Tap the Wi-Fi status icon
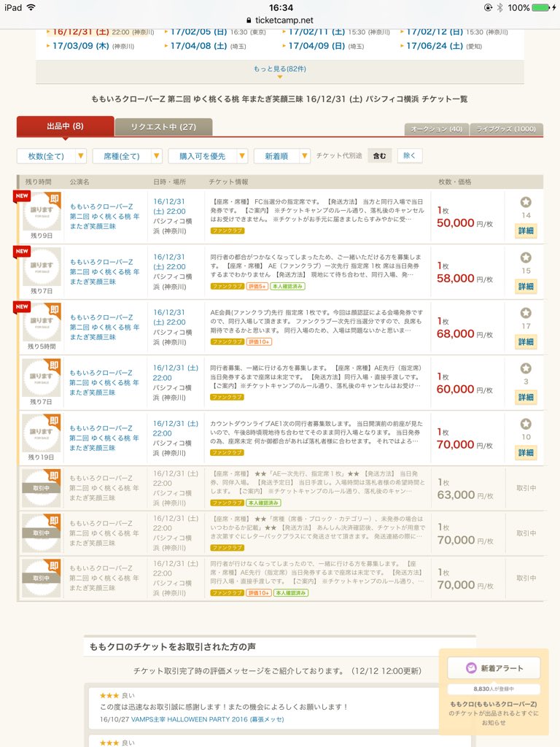The width and height of the screenshot is (560, 747). tap(31, 7)
